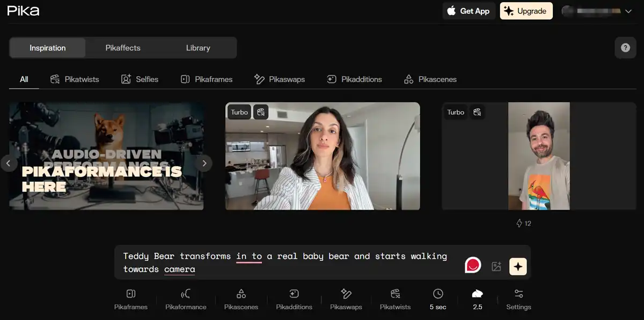Screen dimensions: 644x320
Task: Open the image upload icon in the prompt bar
Action: click(496, 265)
